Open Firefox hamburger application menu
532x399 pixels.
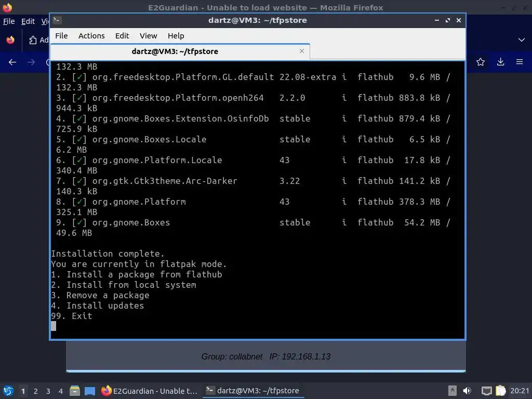point(519,62)
